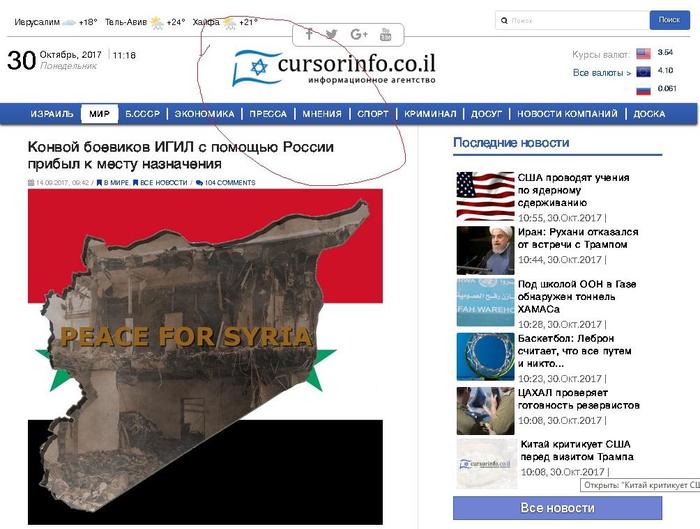
Task: Go to the 'КРИМИНАЛ' section
Action: click(432, 114)
